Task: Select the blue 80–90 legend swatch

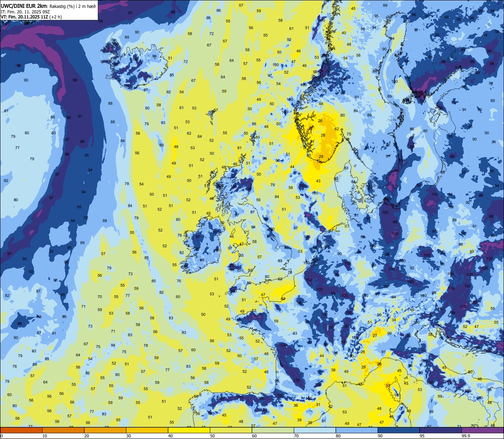Action: coord(357,430)
